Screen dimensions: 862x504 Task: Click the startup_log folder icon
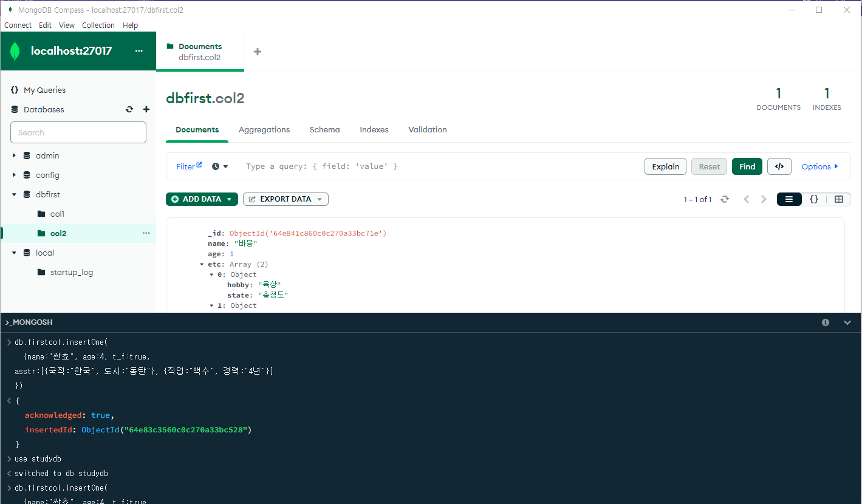coord(41,272)
